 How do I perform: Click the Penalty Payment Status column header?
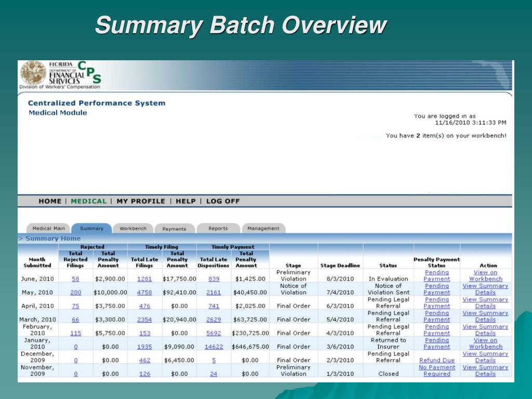436,262
